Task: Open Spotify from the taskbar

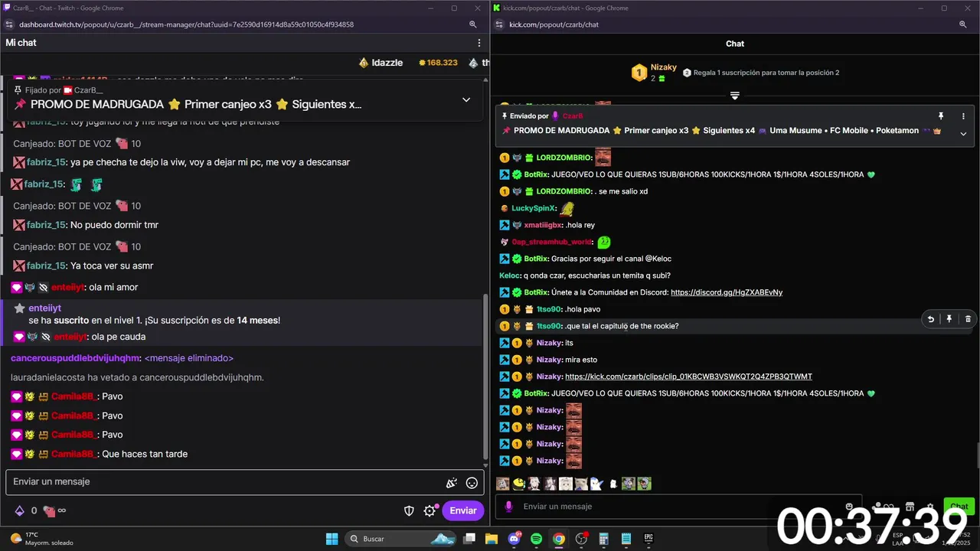Action: (536, 539)
